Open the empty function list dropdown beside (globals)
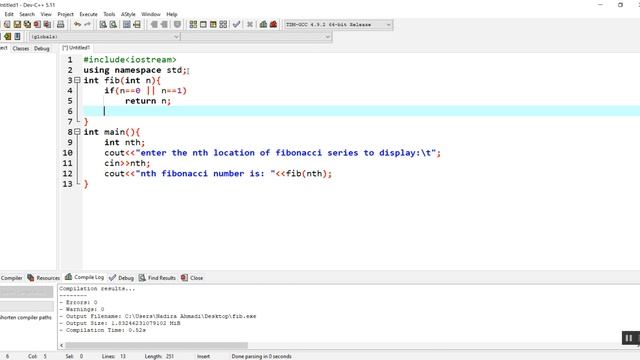The image size is (640, 360). (257, 37)
